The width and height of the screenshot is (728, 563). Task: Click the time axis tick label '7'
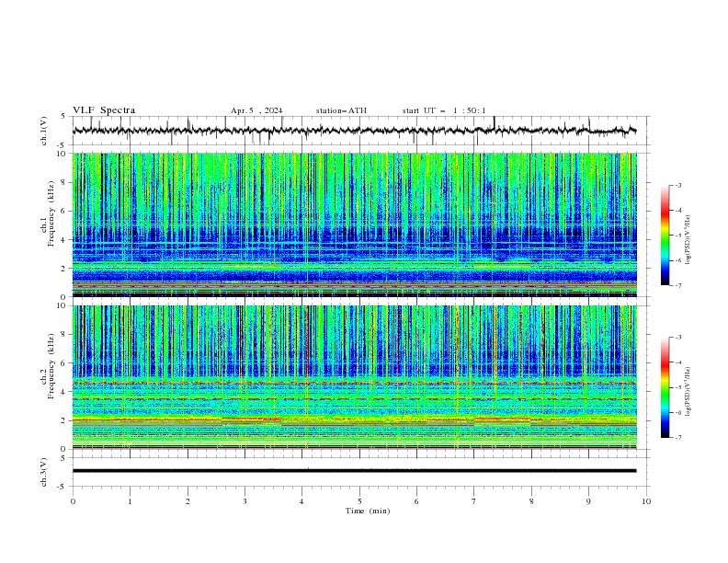[x=474, y=501]
